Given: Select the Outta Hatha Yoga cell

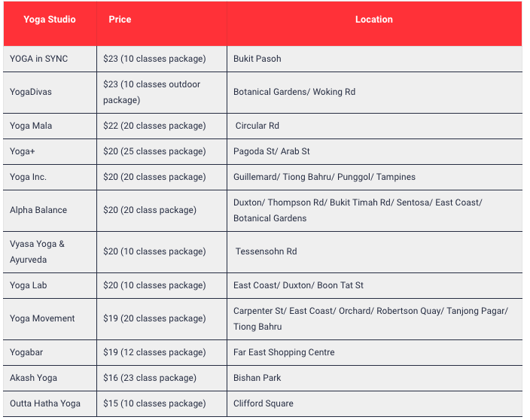Looking at the screenshot, I should 45,403.
